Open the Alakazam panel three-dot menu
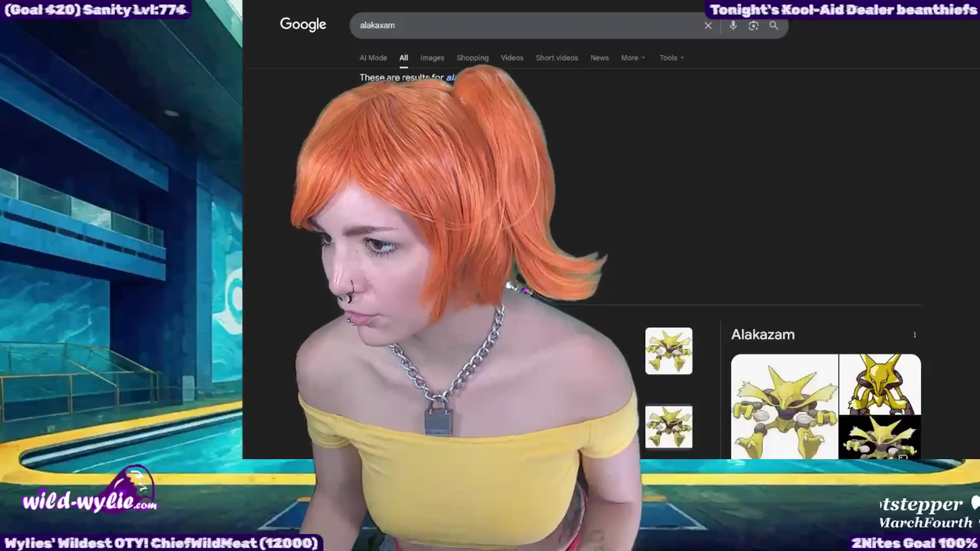This screenshot has width=980, height=551. 915,335
